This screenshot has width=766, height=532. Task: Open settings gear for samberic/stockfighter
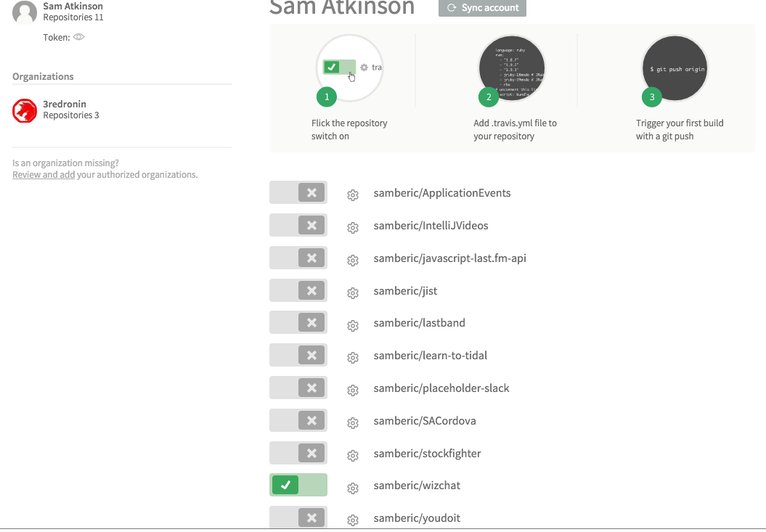pyautogui.click(x=353, y=456)
